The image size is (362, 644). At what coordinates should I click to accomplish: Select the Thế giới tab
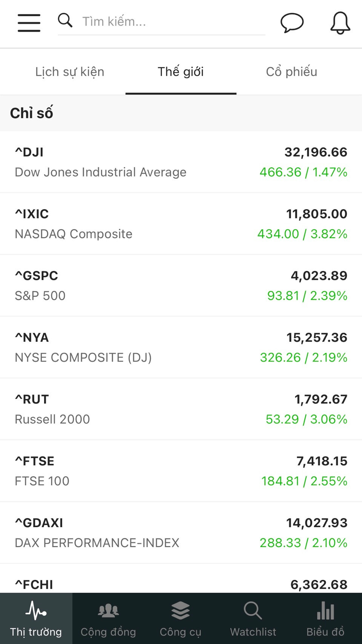point(181,72)
